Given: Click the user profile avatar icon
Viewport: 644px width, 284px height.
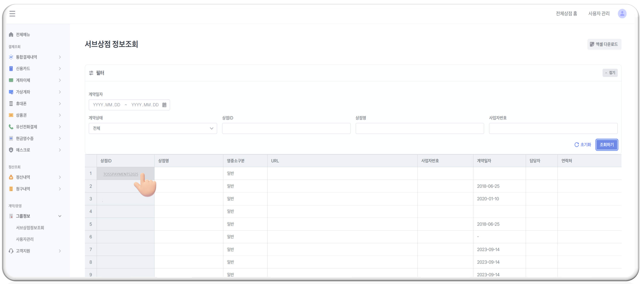Looking at the screenshot, I should pos(622,13).
